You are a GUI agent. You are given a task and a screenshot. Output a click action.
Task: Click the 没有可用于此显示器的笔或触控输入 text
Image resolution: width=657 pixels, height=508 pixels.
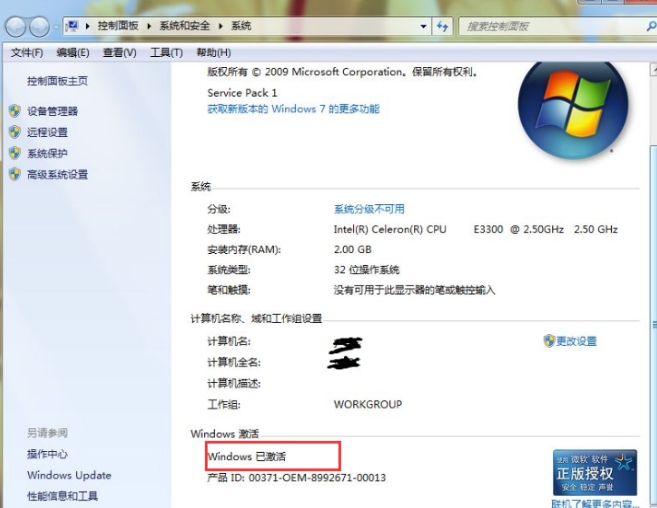(x=414, y=290)
